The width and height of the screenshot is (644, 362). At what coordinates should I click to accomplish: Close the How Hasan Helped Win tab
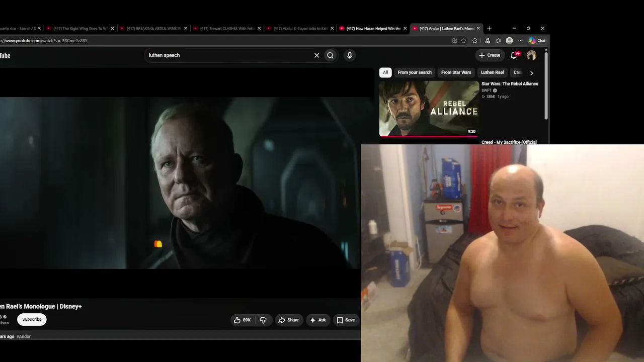pos(405,29)
